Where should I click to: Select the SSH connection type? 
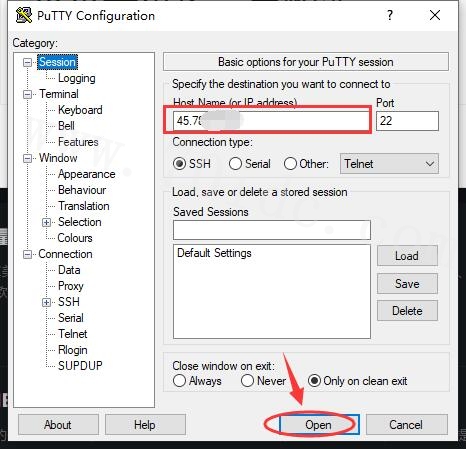(179, 164)
